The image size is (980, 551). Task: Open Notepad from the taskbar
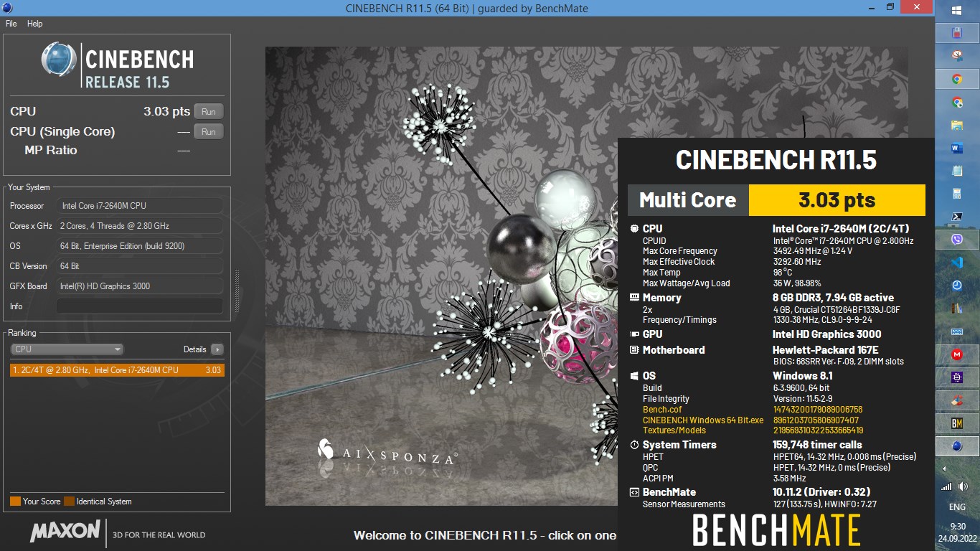click(956, 171)
